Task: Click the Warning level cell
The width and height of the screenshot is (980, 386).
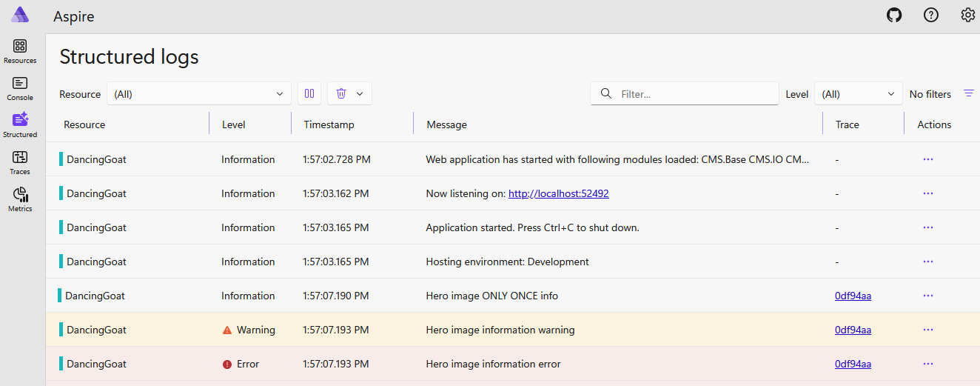Action: click(249, 330)
